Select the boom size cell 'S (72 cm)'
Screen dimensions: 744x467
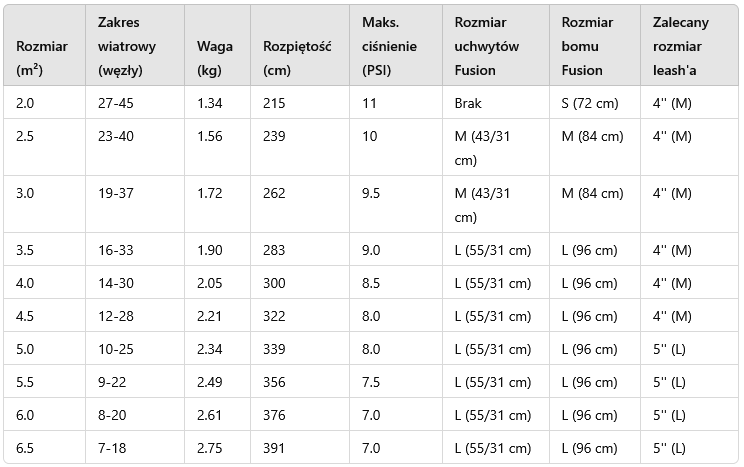pos(590,103)
